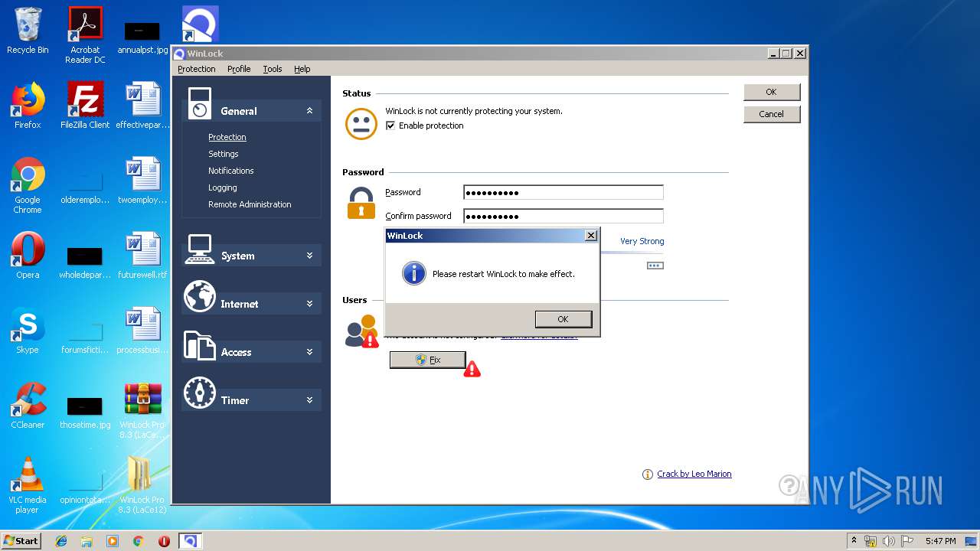This screenshot has height=551, width=980.
Task: Launch Opera desktop shortcut
Action: (x=28, y=256)
